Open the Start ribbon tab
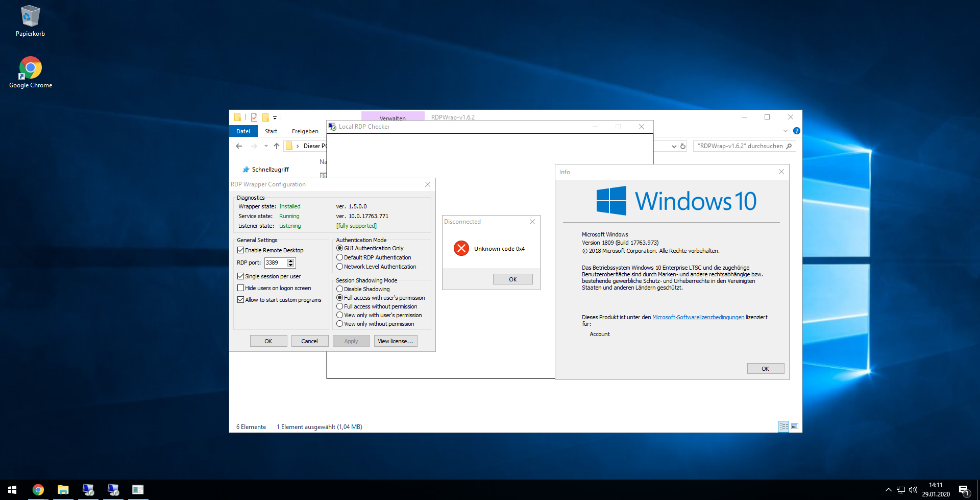Image resolution: width=980 pixels, height=500 pixels. point(271,131)
